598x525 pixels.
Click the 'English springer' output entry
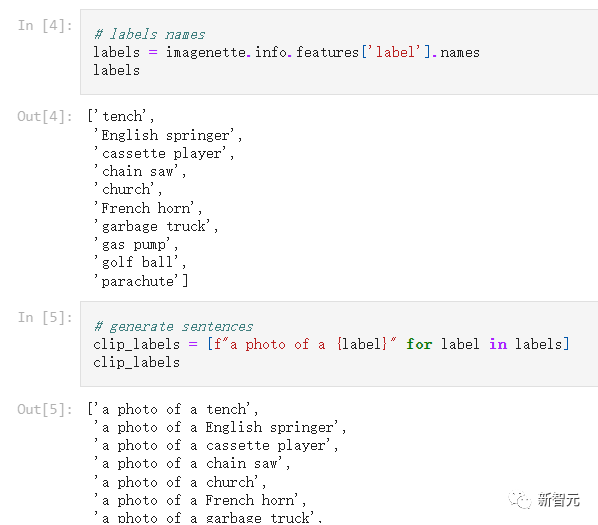168,135
